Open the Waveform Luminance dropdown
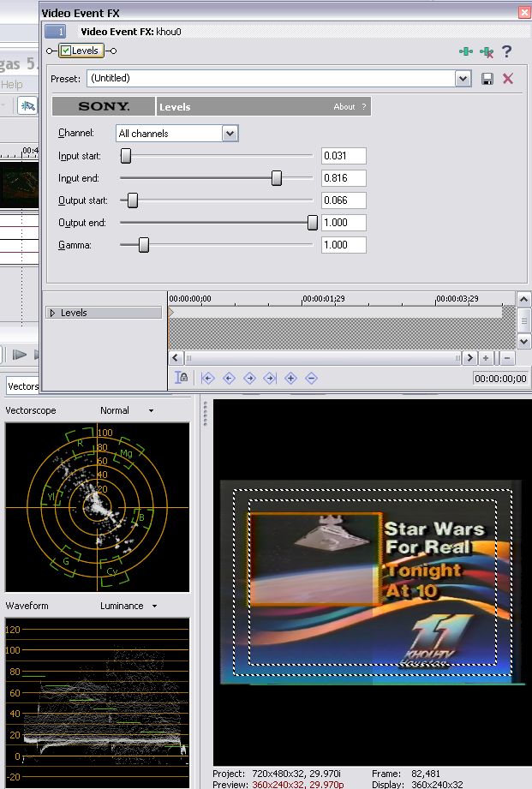The height and width of the screenshot is (789, 532). tap(154, 606)
